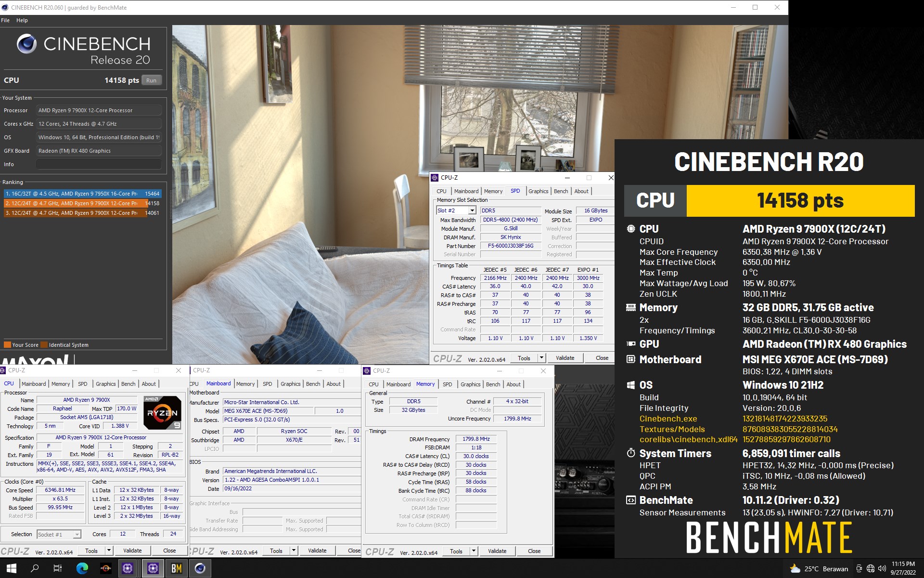The width and height of the screenshot is (924, 578).
Task: Click Tools button in CPU-Z Mainboard window
Action: (x=276, y=551)
